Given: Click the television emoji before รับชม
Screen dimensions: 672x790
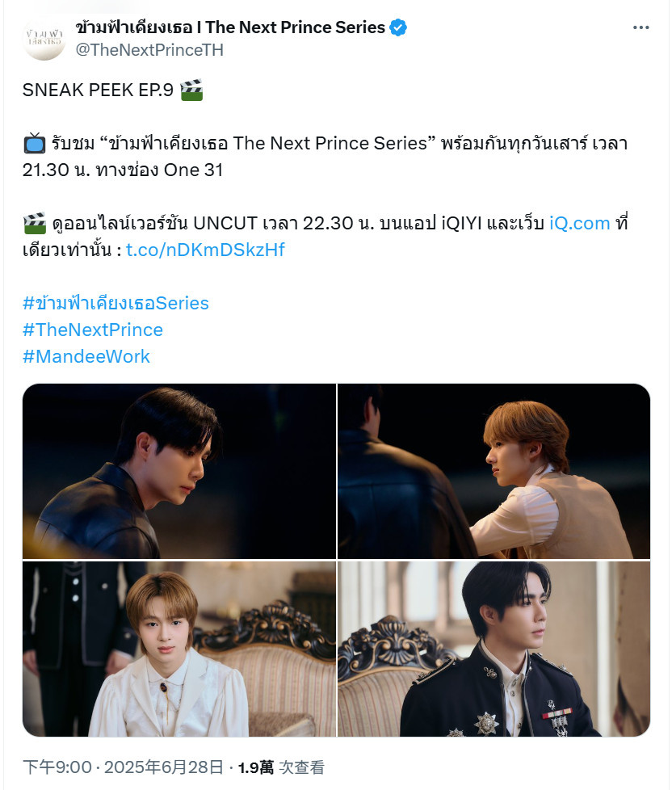Looking at the screenshot, I should tap(34, 144).
